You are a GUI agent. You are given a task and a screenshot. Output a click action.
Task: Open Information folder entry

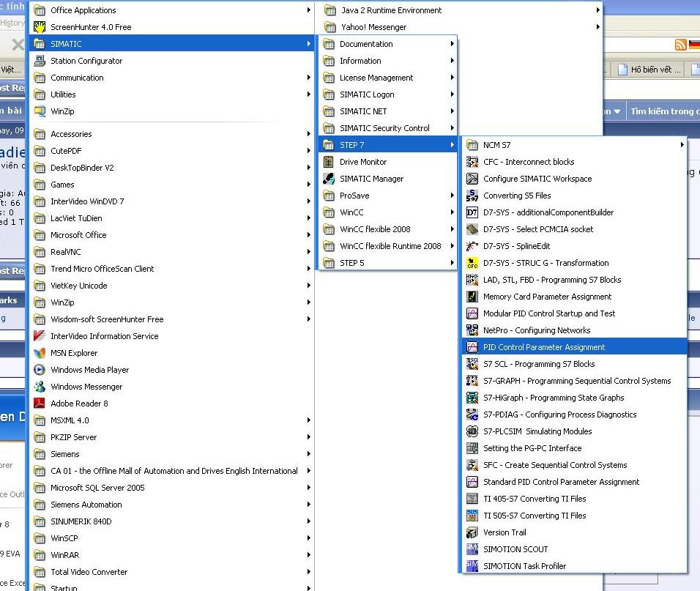click(x=388, y=61)
